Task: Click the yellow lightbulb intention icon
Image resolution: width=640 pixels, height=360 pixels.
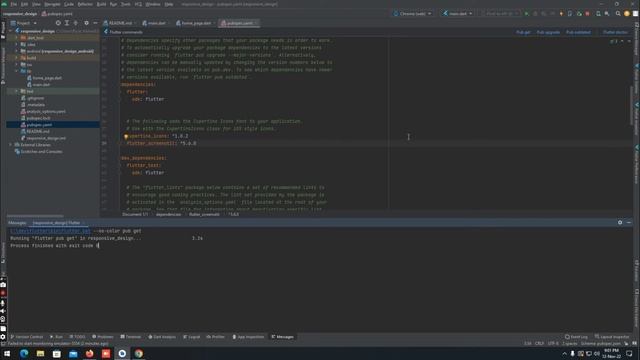Action: 126,136
